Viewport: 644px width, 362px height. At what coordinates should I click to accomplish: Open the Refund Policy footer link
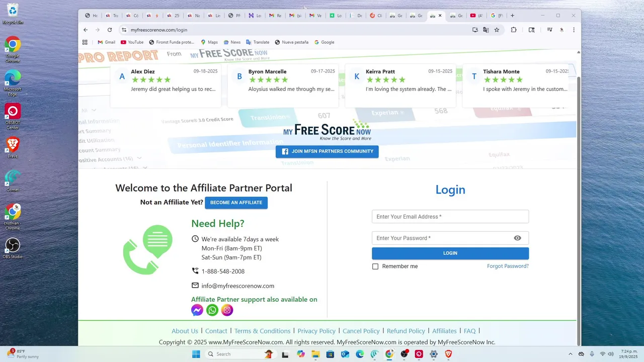click(406, 331)
